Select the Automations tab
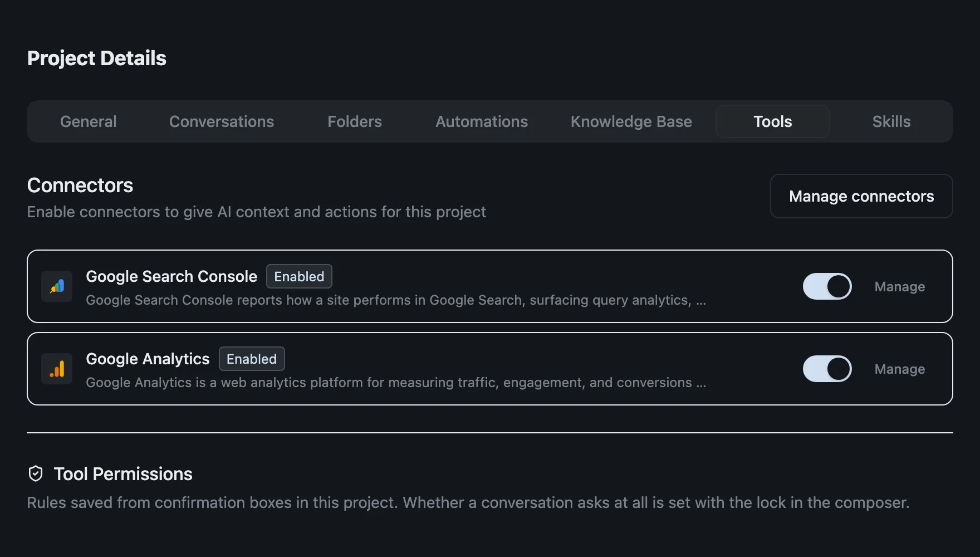This screenshot has height=557, width=980. 482,121
